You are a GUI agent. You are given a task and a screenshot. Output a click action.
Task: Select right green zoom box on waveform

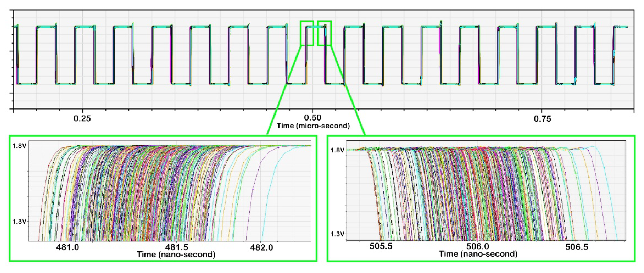[x=324, y=33]
